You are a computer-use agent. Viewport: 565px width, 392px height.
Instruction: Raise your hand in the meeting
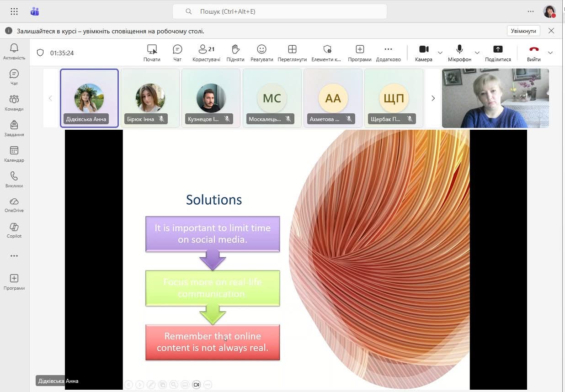click(235, 53)
